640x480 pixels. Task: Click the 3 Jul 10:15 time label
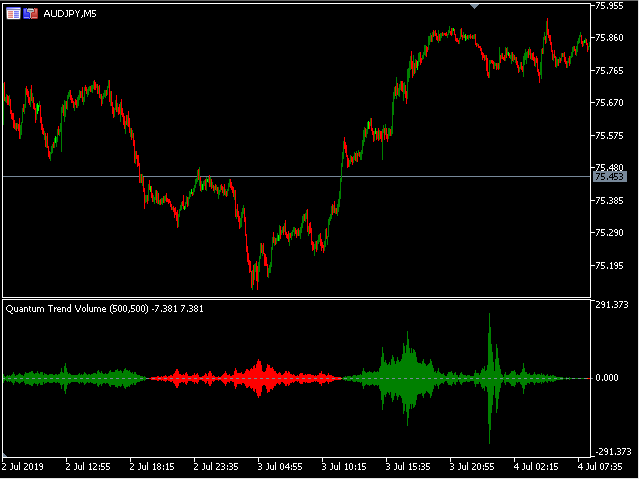(344, 467)
